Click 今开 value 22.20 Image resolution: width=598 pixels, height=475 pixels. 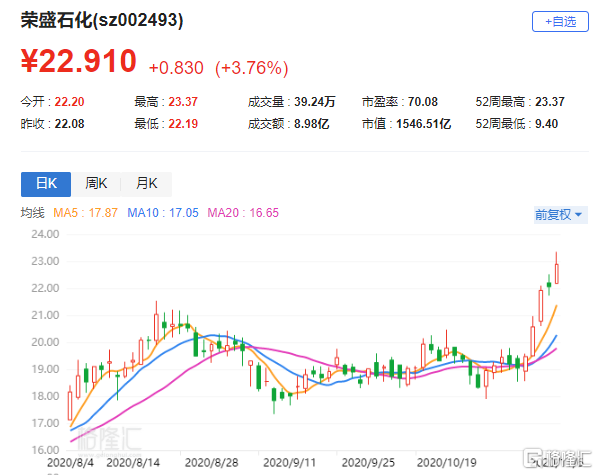click(69, 102)
